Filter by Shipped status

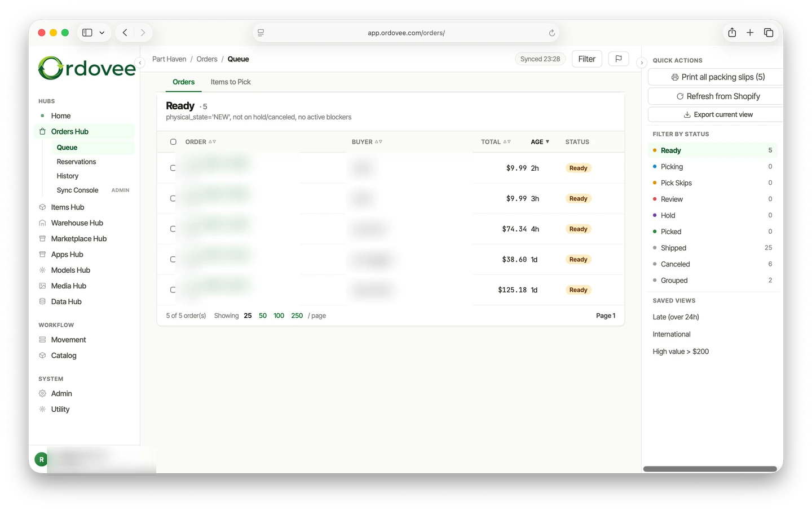coord(713,248)
